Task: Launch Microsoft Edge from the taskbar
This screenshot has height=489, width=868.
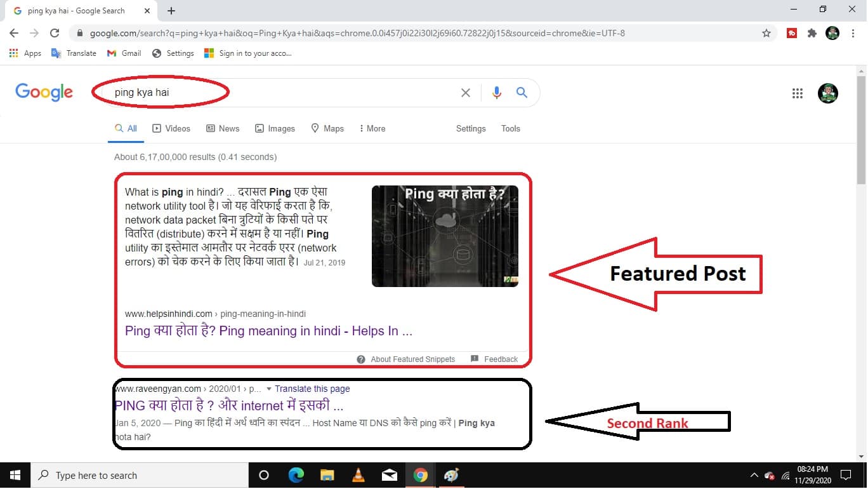Action: [296, 476]
